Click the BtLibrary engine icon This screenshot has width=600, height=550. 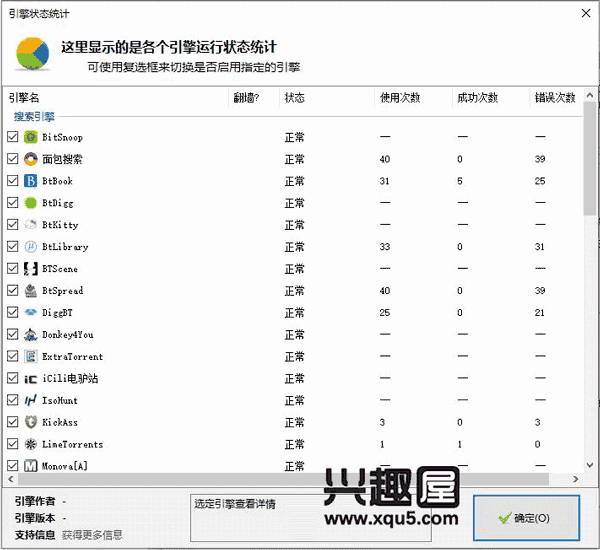(x=31, y=246)
